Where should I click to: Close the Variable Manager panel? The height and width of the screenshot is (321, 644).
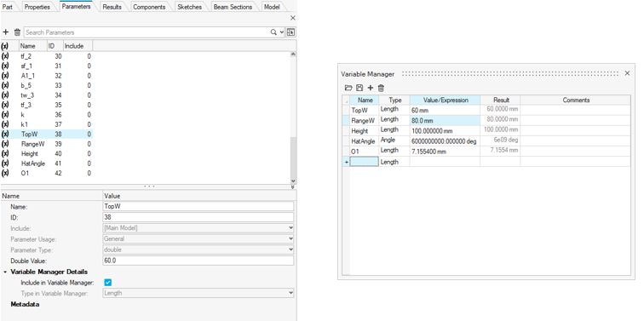click(x=627, y=73)
